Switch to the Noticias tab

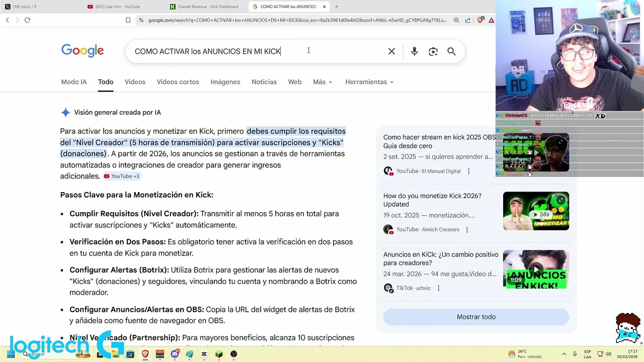pyautogui.click(x=264, y=82)
